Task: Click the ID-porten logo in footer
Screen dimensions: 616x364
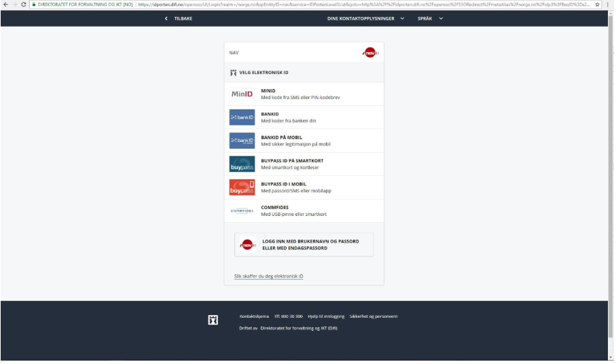Action: click(213, 320)
